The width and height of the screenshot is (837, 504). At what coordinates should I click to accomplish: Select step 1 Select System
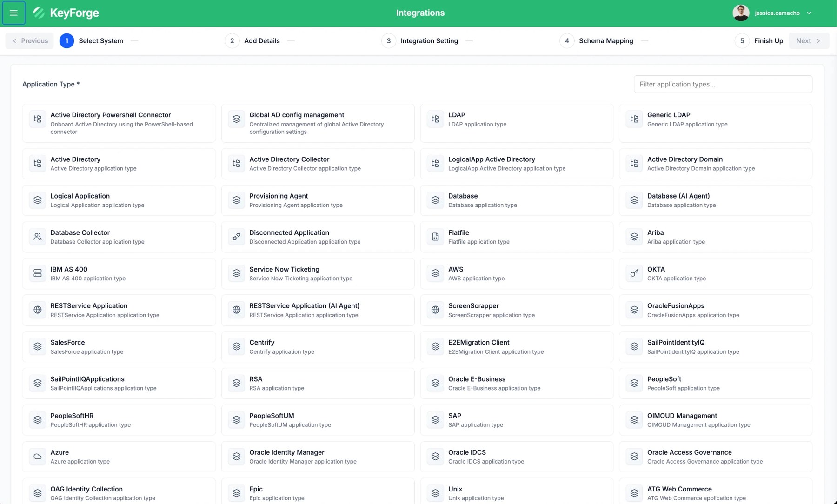click(92, 41)
